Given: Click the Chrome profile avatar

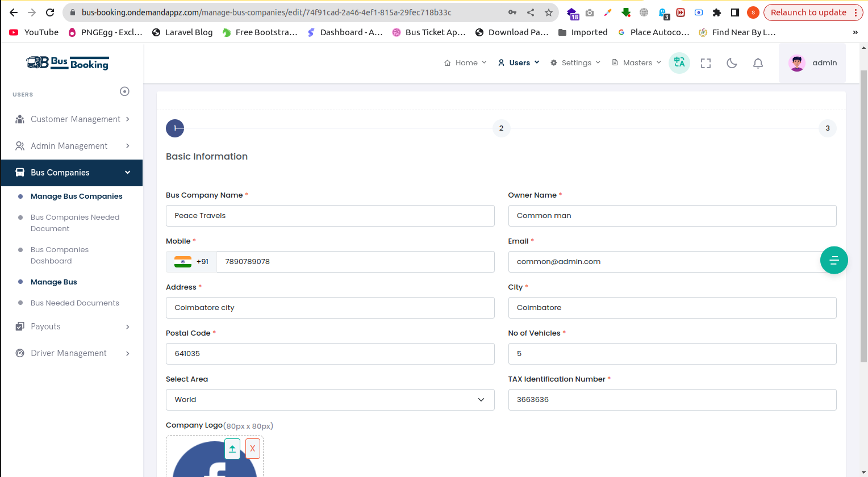Looking at the screenshot, I should [753, 12].
